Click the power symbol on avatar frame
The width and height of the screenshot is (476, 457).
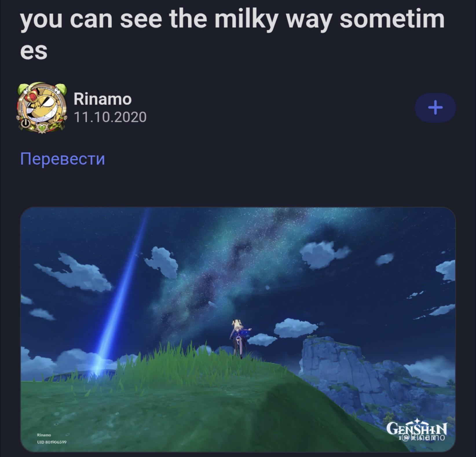pyautogui.click(x=25, y=123)
